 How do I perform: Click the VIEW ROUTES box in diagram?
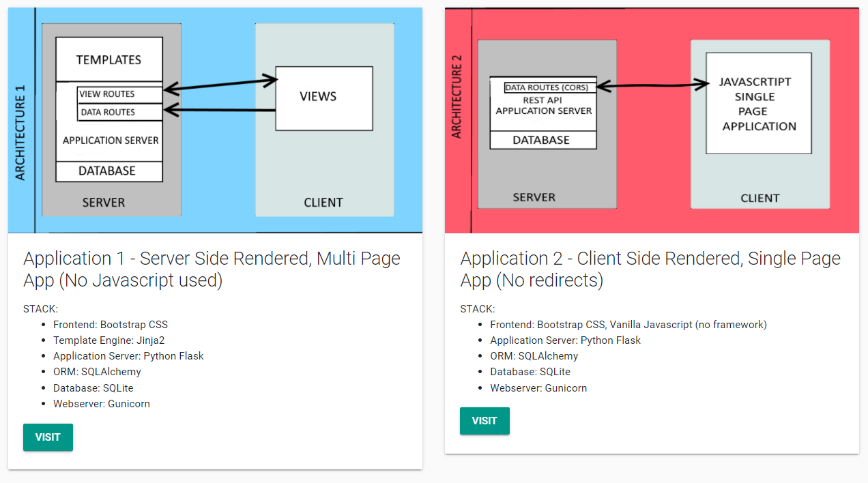[x=119, y=94]
